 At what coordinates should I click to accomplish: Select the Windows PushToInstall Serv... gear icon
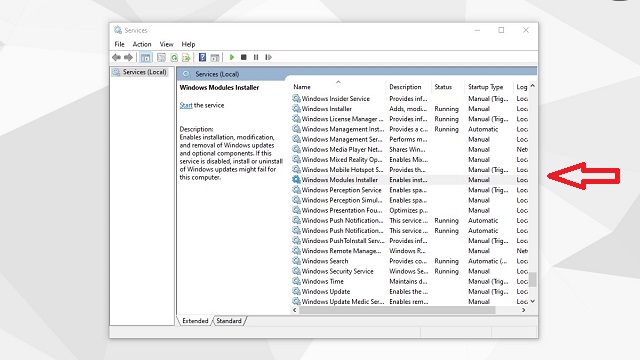(x=296, y=240)
